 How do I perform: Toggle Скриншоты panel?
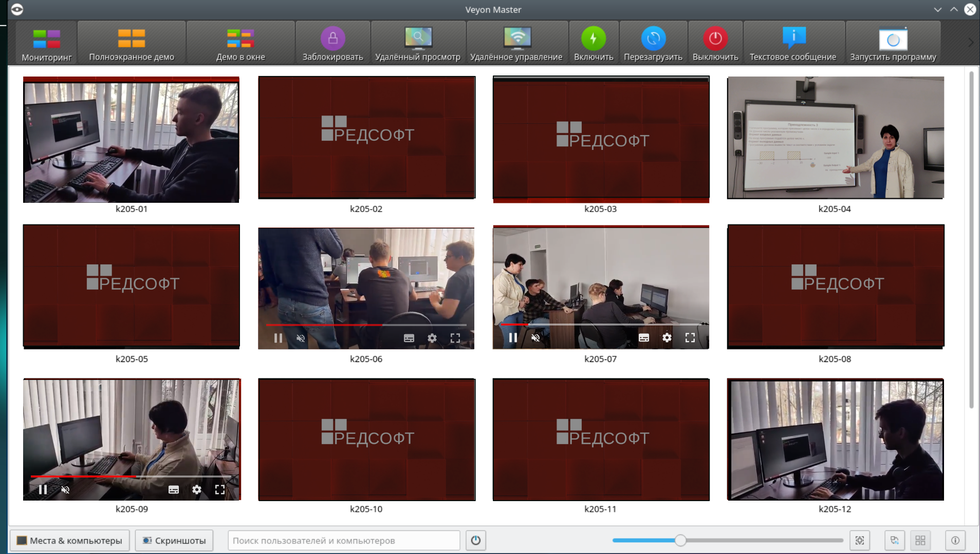[174, 540]
